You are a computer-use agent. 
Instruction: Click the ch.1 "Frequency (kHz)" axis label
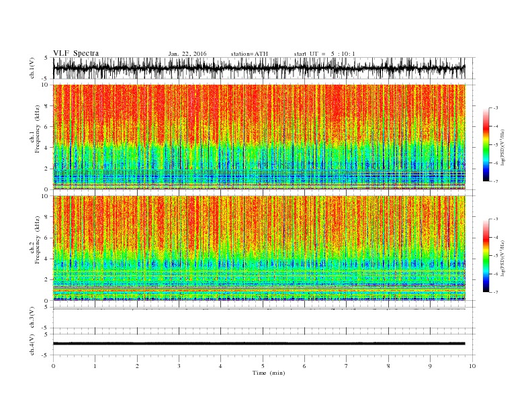tap(37, 129)
